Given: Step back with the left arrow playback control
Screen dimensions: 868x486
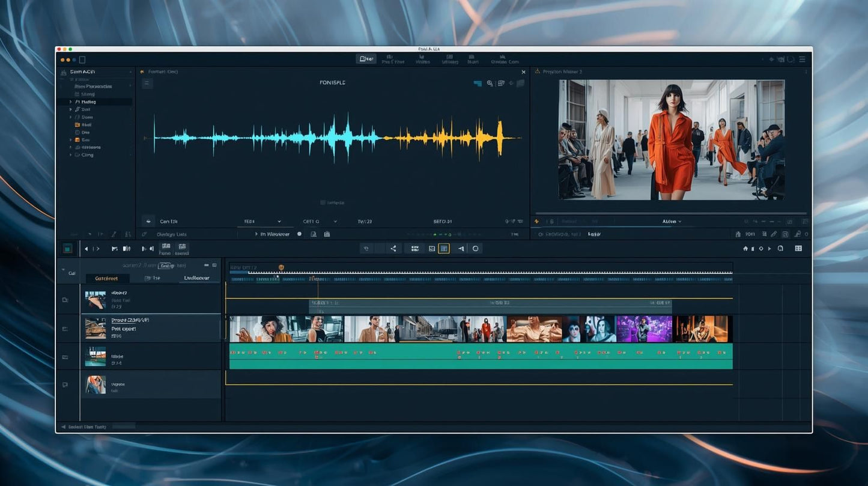Looking at the screenshot, I should 86,248.
